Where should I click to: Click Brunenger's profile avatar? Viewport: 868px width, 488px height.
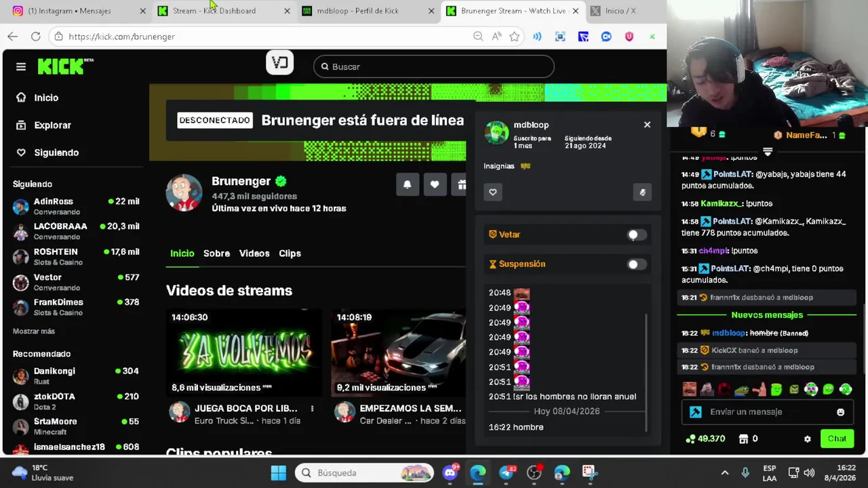point(184,192)
